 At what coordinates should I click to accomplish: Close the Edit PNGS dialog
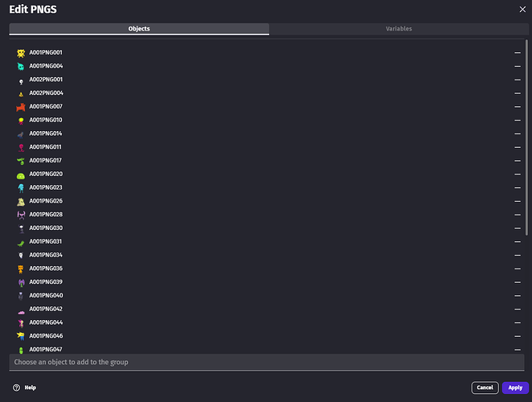[x=522, y=9]
